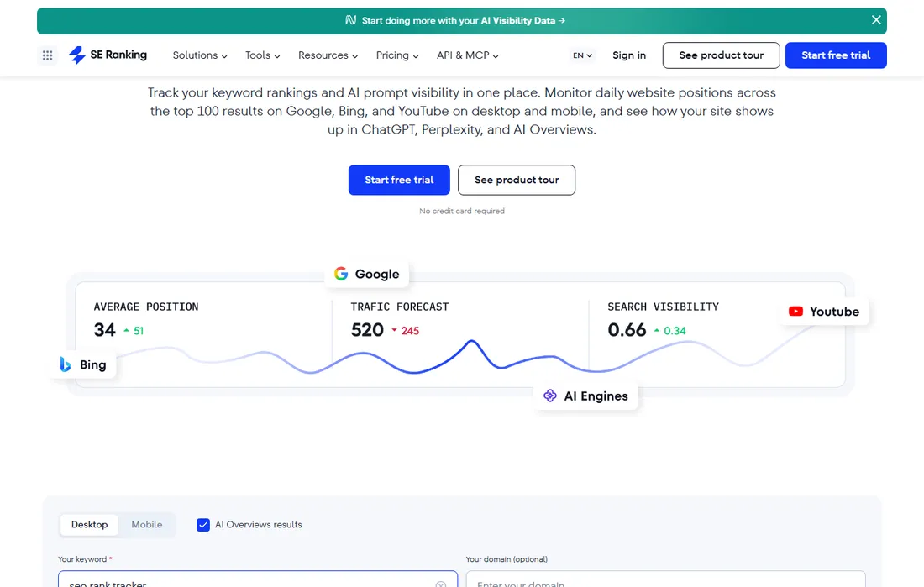Click the AI Visibility Data banner link
The width and height of the screenshot is (924, 587).
(x=463, y=21)
